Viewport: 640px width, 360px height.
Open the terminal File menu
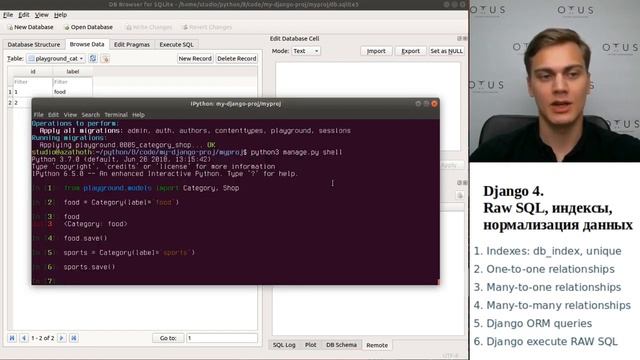[39, 115]
